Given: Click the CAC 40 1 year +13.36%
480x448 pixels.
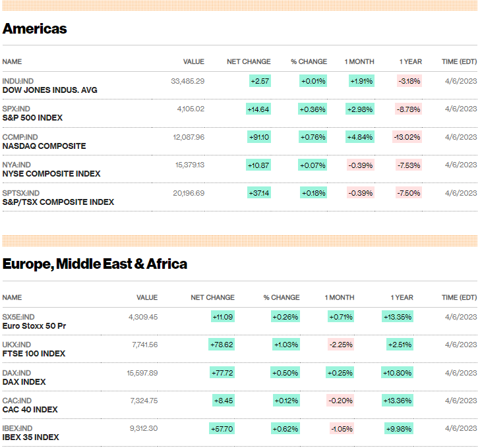Looking at the screenshot, I should pos(398,401).
